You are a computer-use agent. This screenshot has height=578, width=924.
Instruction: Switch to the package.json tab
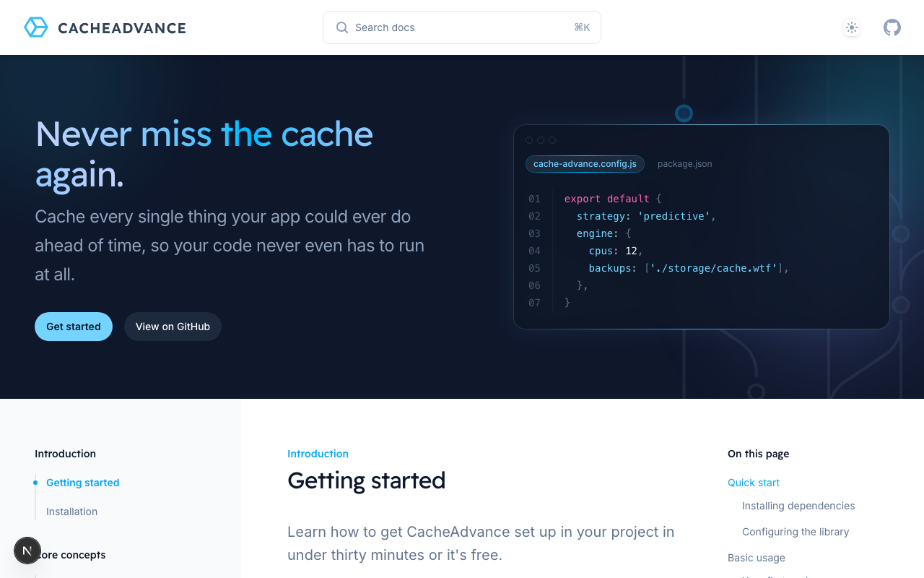[684, 164]
